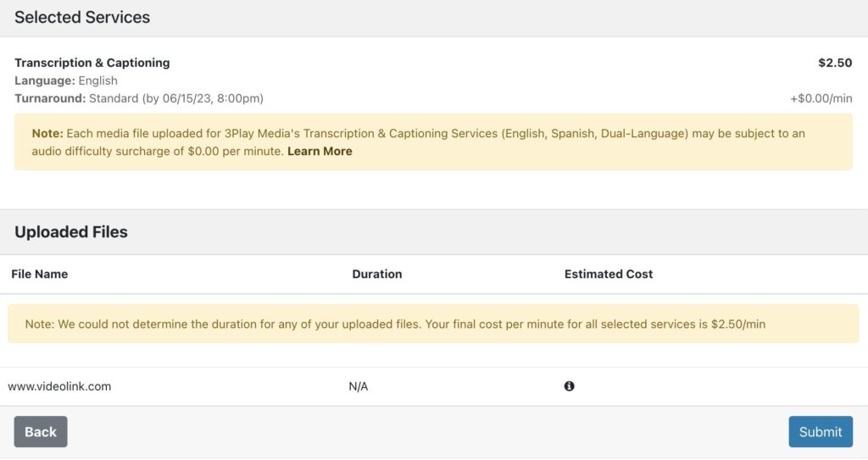Open the Learn More link
Image resolution: width=868 pixels, height=460 pixels.
tap(320, 152)
